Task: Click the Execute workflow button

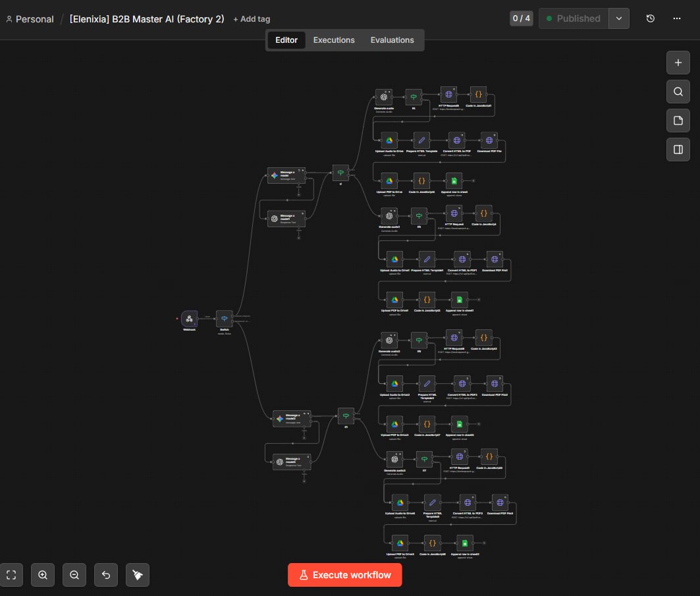Action: click(x=344, y=575)
